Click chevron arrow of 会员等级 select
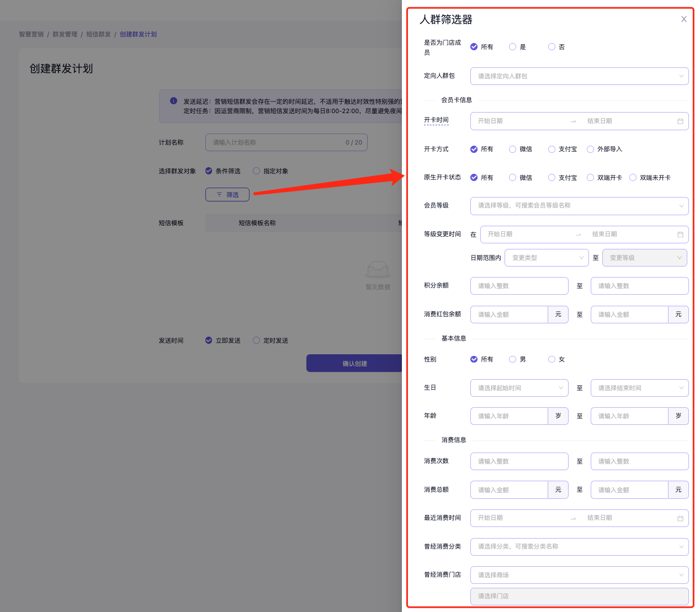This screenshot has width=700, height=612. (x=681, y=206)
